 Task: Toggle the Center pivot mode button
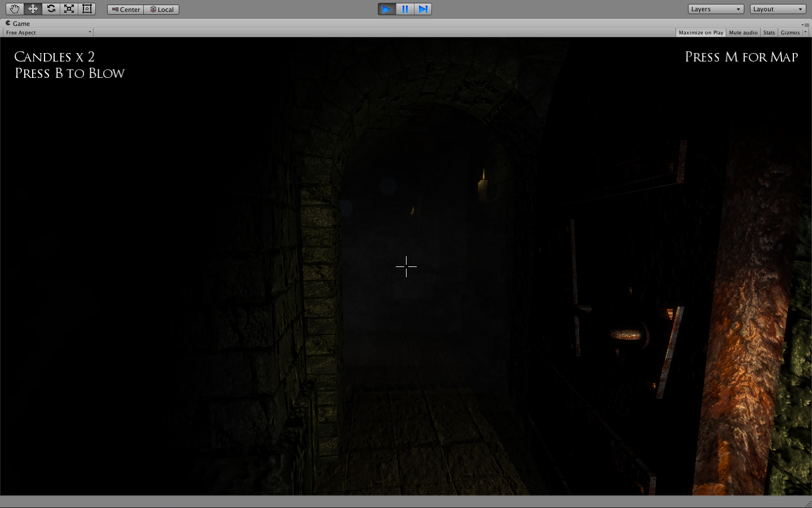125,10
